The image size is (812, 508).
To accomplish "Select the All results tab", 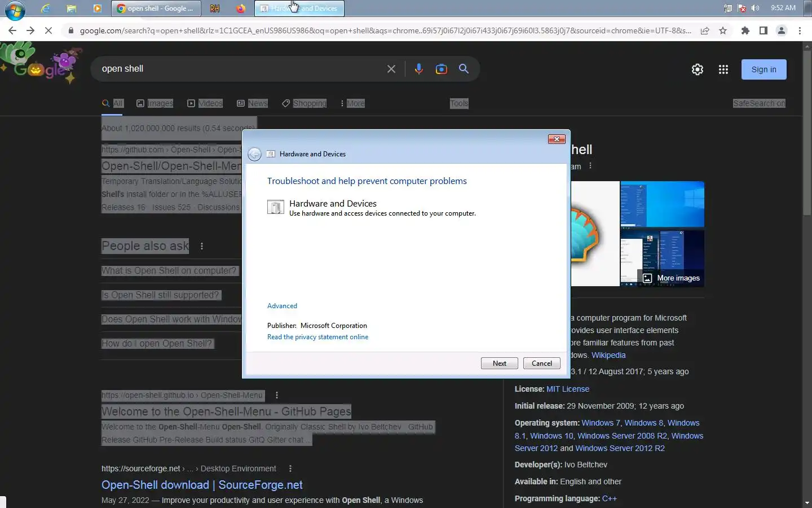I will point(113,103).
